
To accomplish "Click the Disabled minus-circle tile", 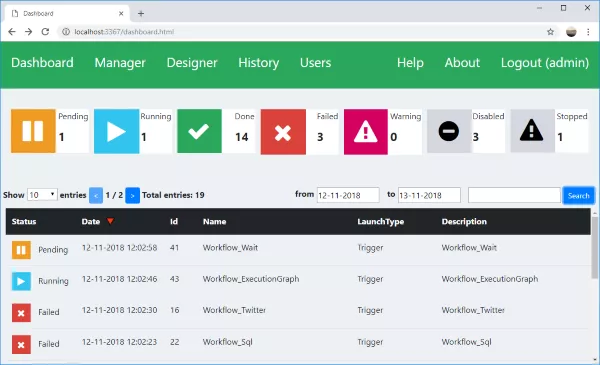I will pyautogui.click(x=449, y=131).
